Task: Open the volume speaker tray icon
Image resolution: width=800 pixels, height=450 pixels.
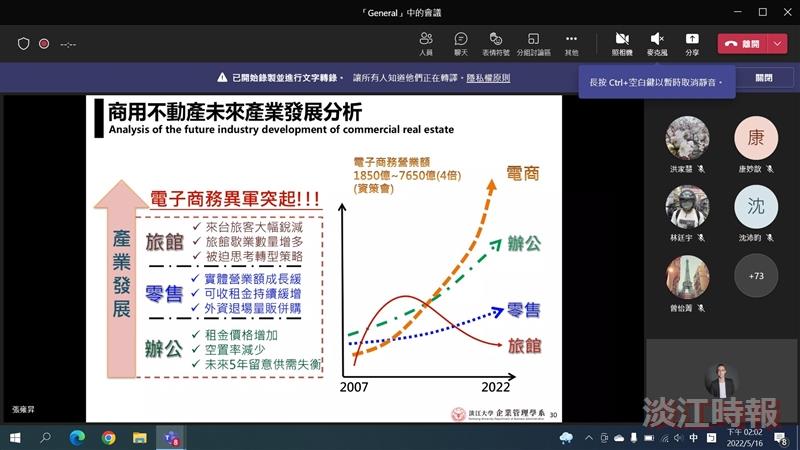Action: (678, 438)
